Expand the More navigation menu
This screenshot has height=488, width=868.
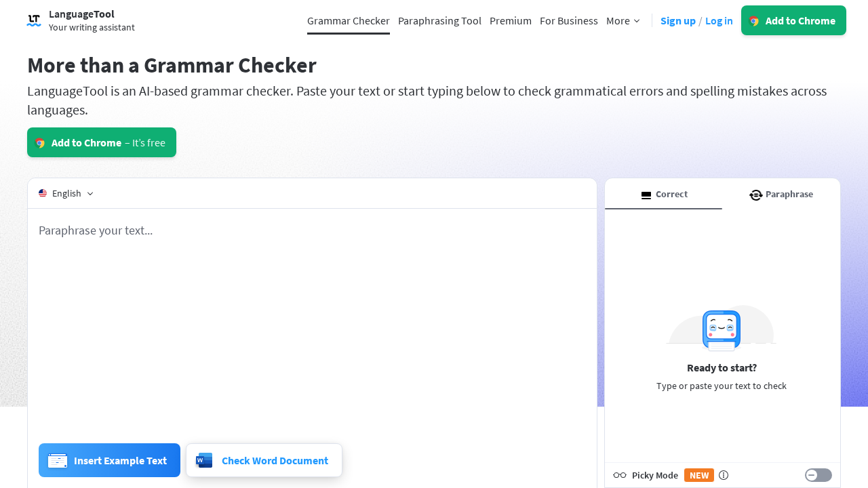tap(621, 20)
